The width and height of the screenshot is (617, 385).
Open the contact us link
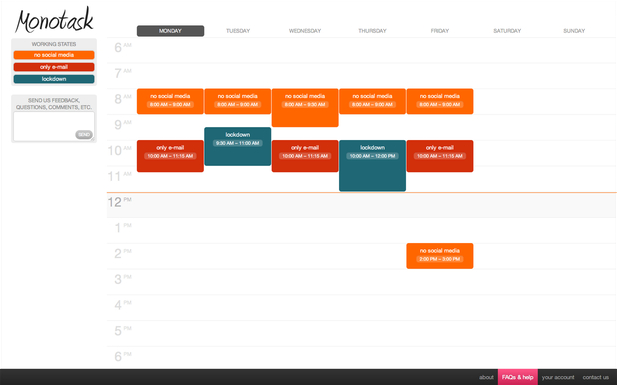pyautogui.click(x=595, y=377)
